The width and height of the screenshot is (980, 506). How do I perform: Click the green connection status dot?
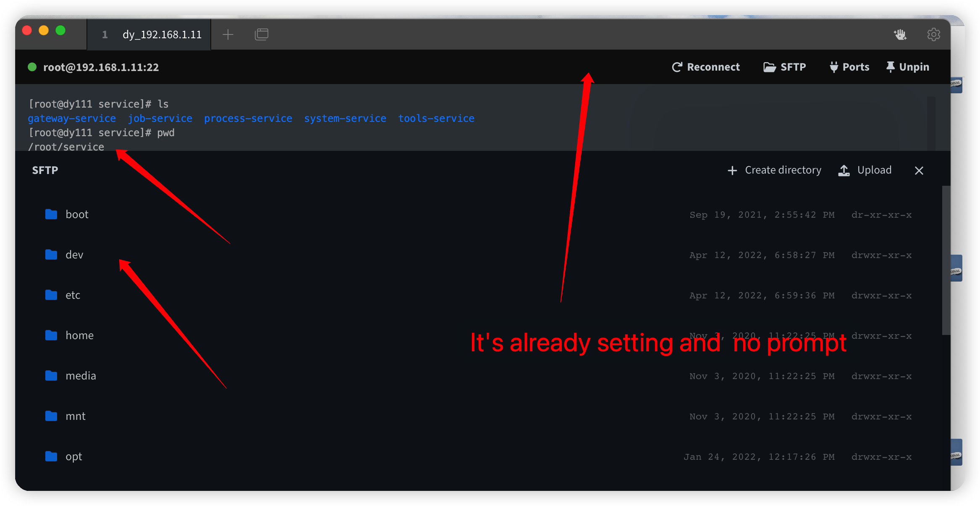(x=32, y=67)
